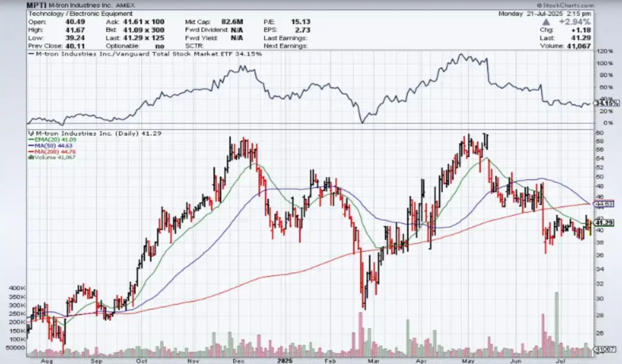622x364 pixels.
Task: Click the Vanguard Total Stock Market ETF ratio legend
Action: [x=145, y=54]
